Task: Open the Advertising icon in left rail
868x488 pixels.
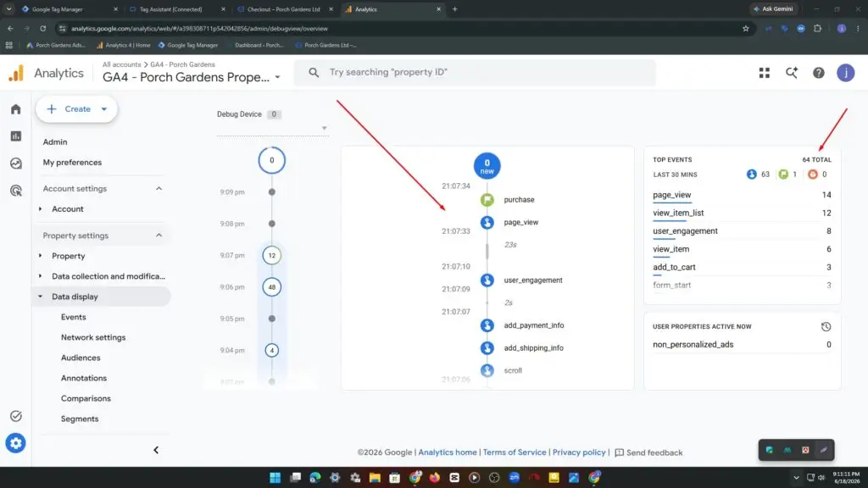Action: point(15,191)
